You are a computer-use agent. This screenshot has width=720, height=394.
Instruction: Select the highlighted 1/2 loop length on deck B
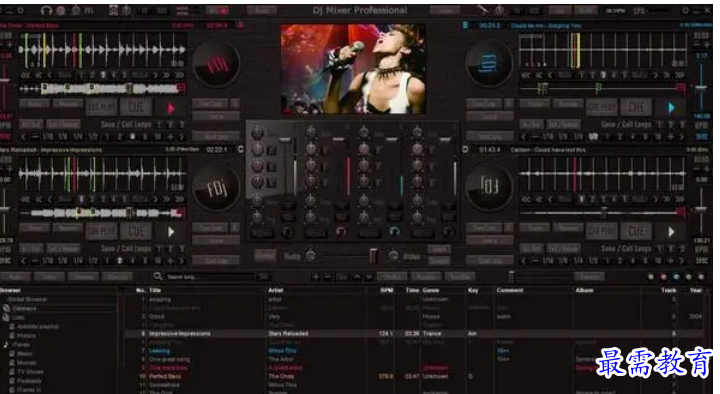(x=593, y=137)
